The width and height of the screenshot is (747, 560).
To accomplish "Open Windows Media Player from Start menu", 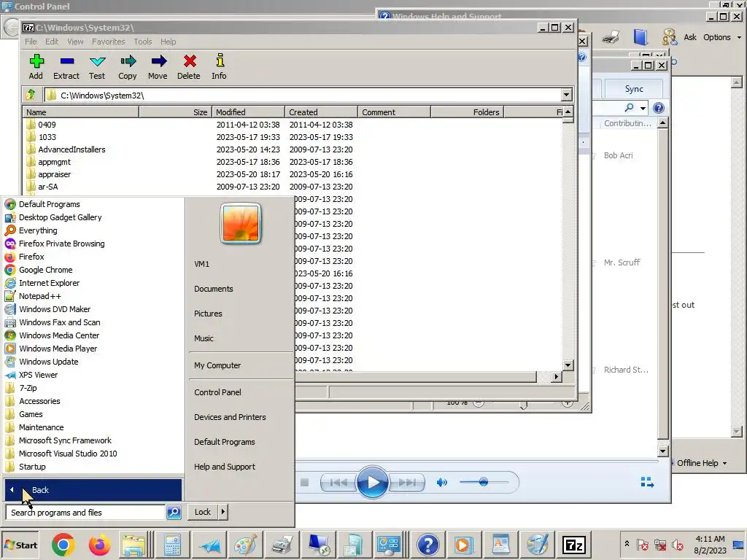I will tap(58, 349).
